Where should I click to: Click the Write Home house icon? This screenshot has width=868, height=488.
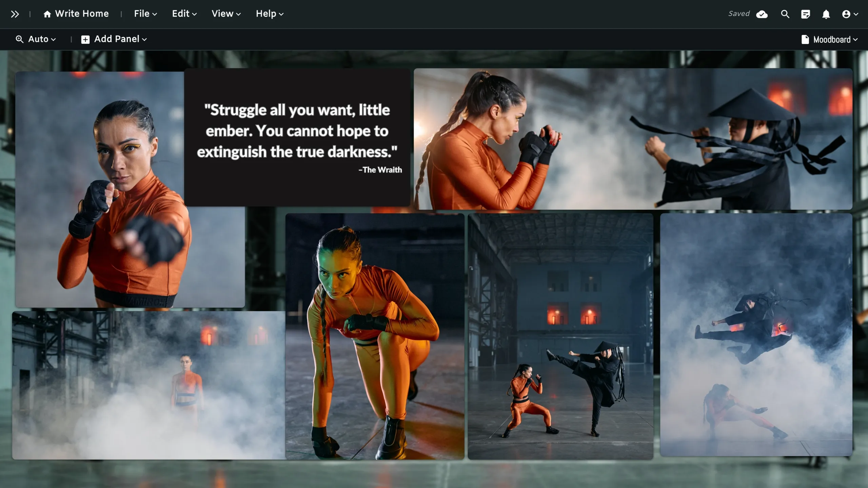pyautogui.click(x=47, y=14)
